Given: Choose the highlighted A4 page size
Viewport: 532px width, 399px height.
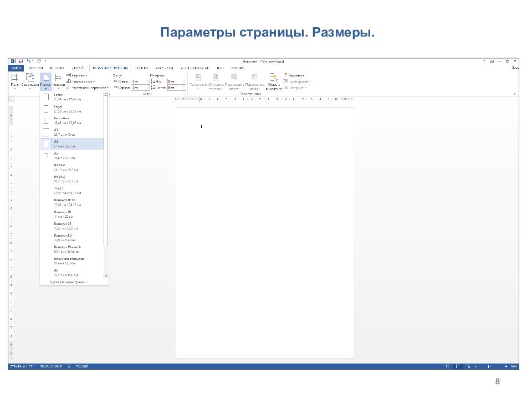Looking at the screenshot, I should tap(72, 144).
